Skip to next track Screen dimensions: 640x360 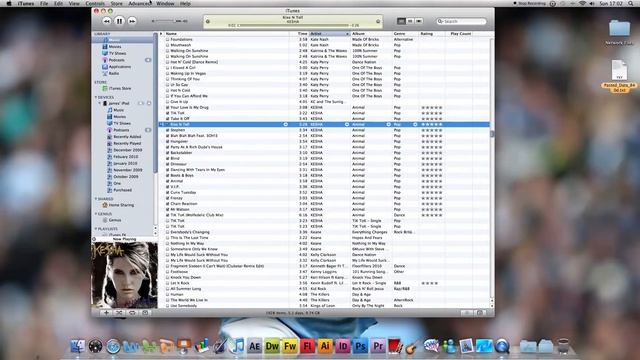(132, 21)
